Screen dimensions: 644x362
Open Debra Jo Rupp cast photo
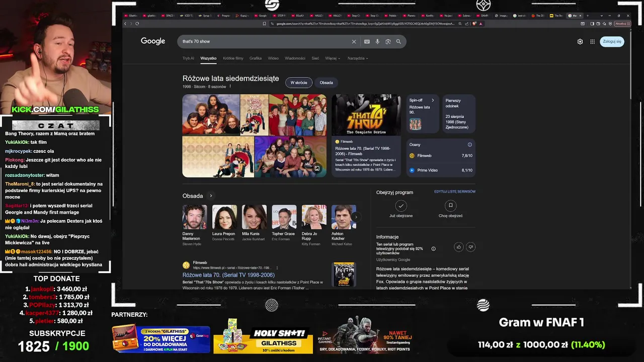[x=314, y=217]
